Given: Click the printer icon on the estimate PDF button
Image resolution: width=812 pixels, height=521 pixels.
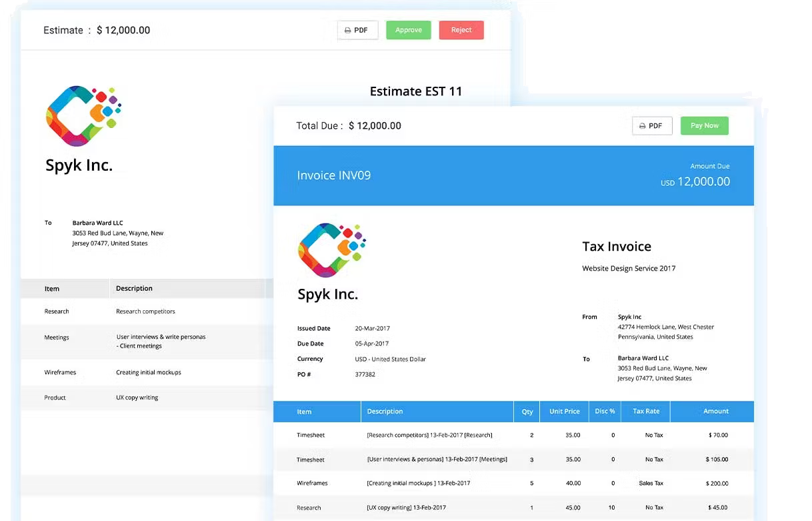Looking at the screenshot, I should 348,30.
